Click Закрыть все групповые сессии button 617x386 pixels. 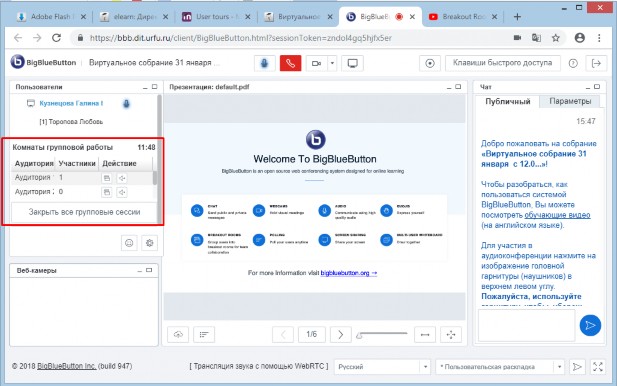coord(84,212)
